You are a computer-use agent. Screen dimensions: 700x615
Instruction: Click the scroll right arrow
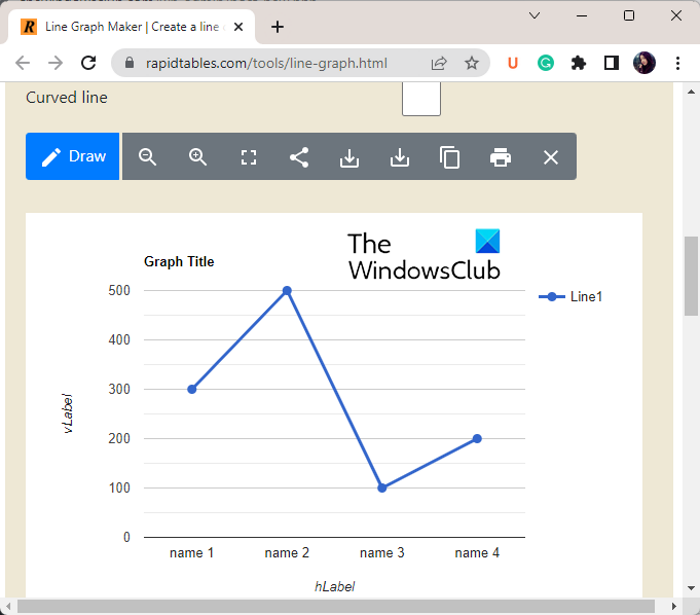(x=674, y=607)
